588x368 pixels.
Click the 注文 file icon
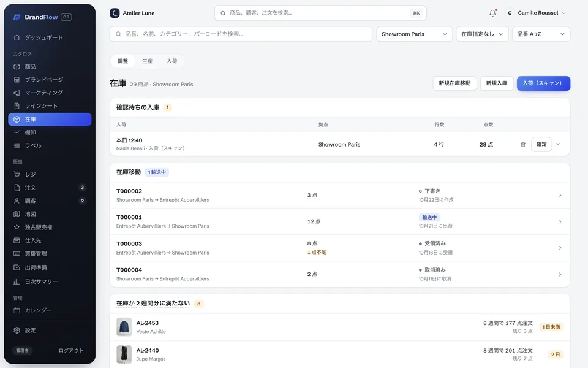tap(17, 188)
